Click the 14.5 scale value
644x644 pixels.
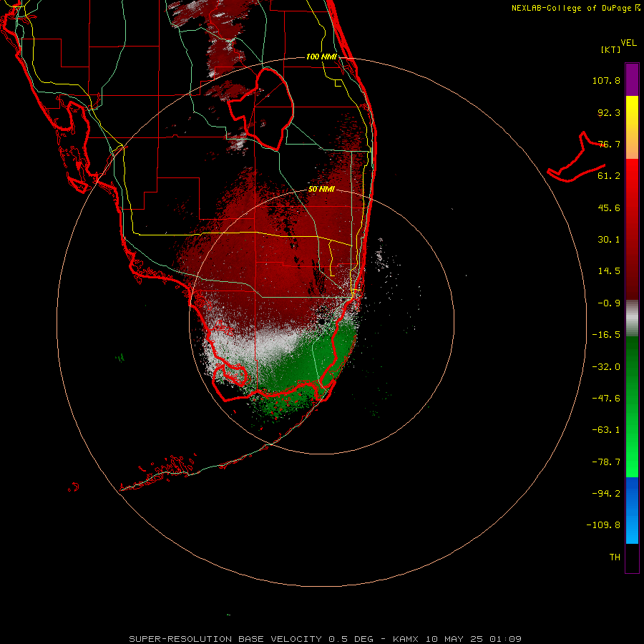(x=609, y=271)
